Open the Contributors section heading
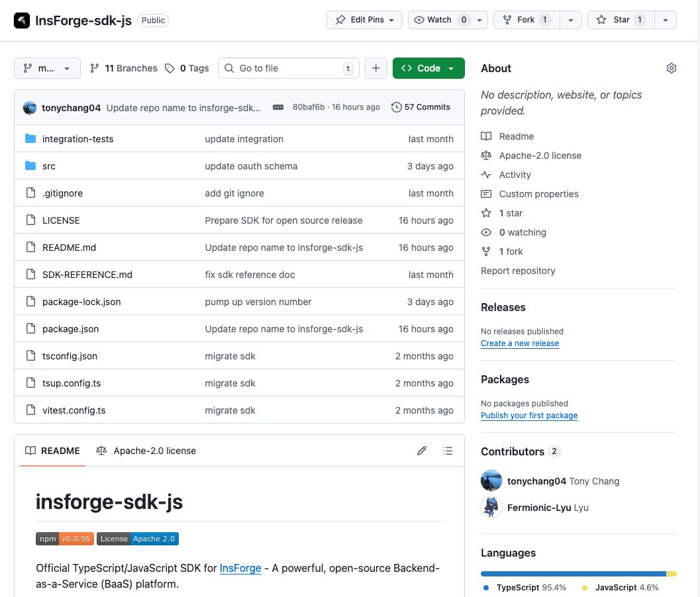The image size is (700, 597). (513, 451)
